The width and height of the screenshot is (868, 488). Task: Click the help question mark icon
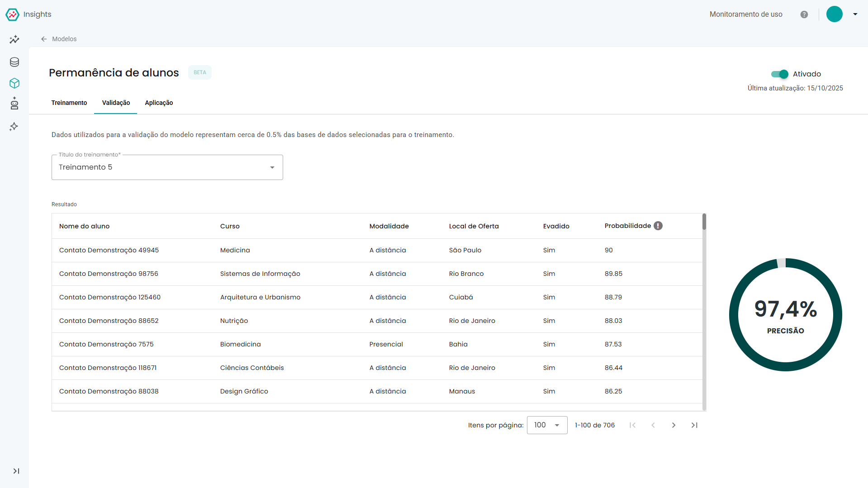(x=804, y=14)
